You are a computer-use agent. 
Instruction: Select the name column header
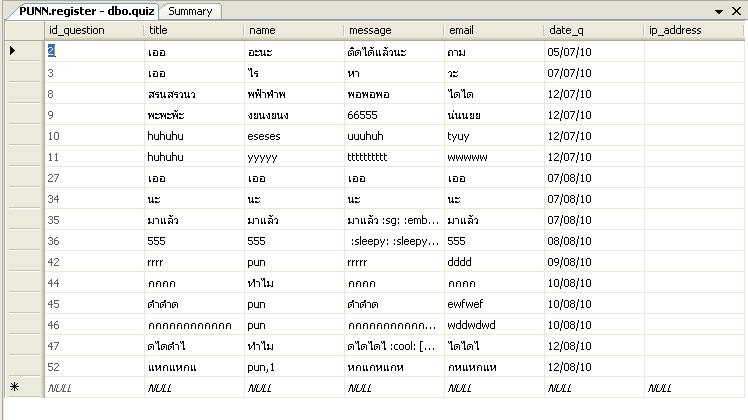coord(294,31)
